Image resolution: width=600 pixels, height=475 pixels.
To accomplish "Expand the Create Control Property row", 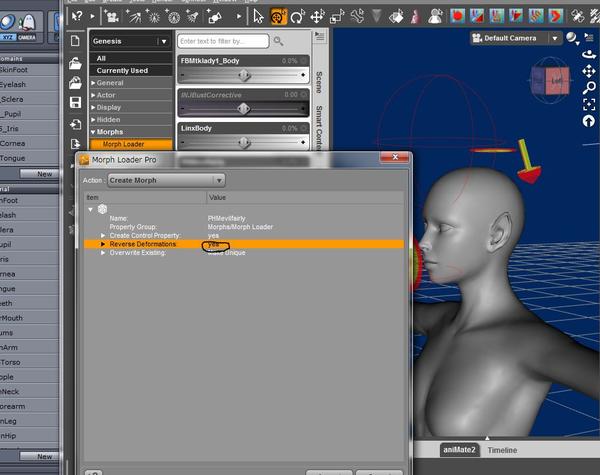I will [x=103, y=235].
